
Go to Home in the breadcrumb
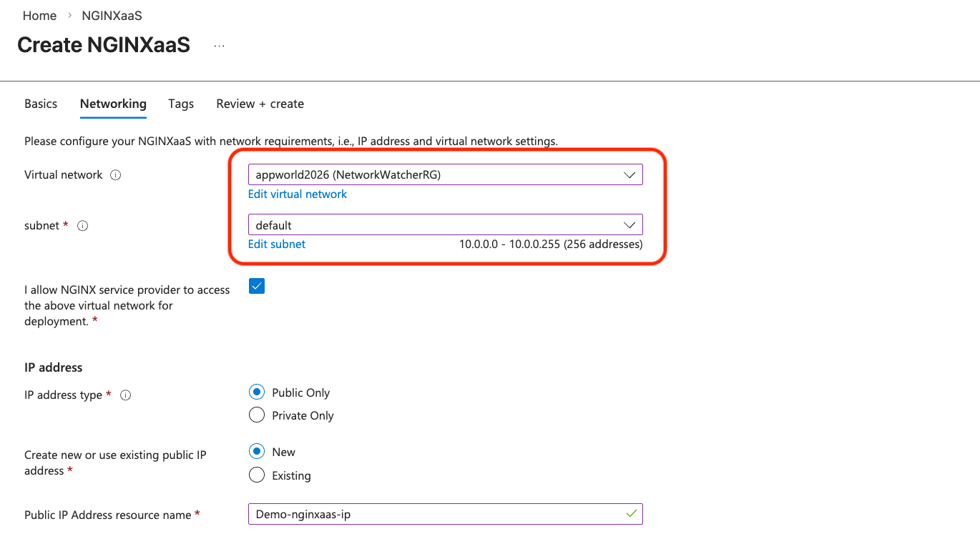coord(39,16)
